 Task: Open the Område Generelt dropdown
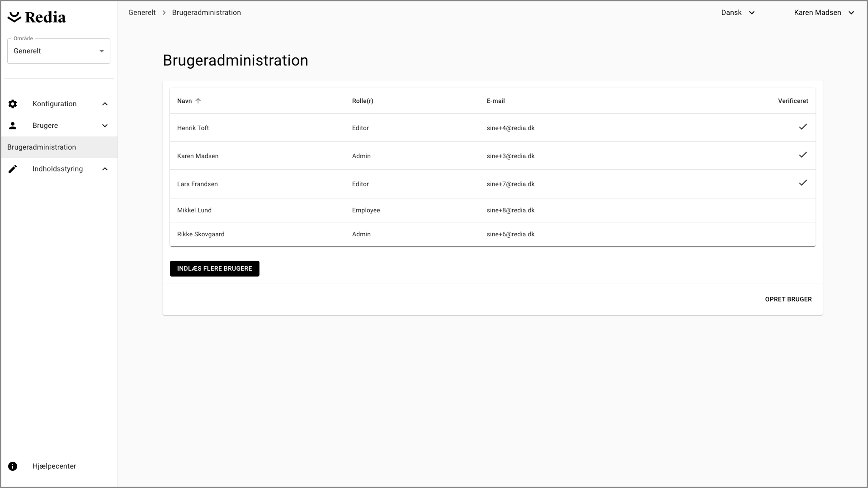click(x=59, y=51)
